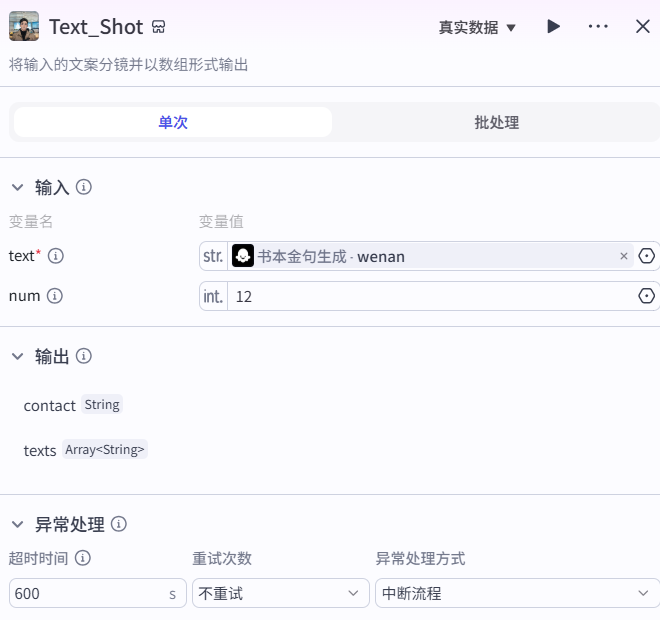660x620 pixels.
Task: Open the 真实数据 dropdown
Action: (477, 27)
